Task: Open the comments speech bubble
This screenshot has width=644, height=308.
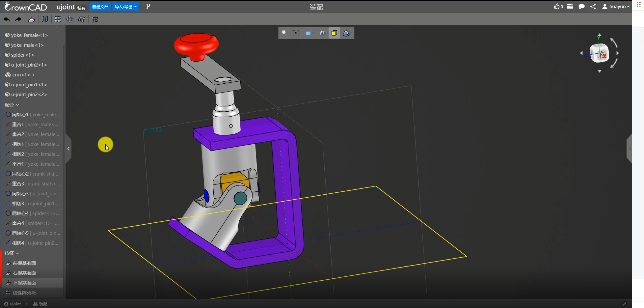Action: [x=582, y=7]
